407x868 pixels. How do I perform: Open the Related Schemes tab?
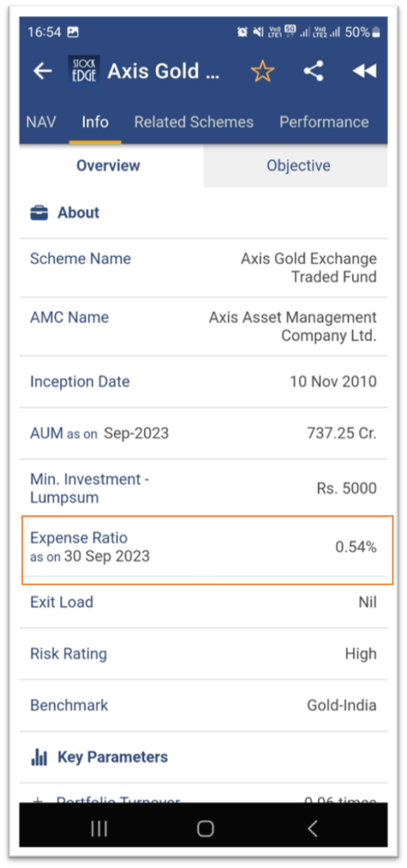coord(194,122)
